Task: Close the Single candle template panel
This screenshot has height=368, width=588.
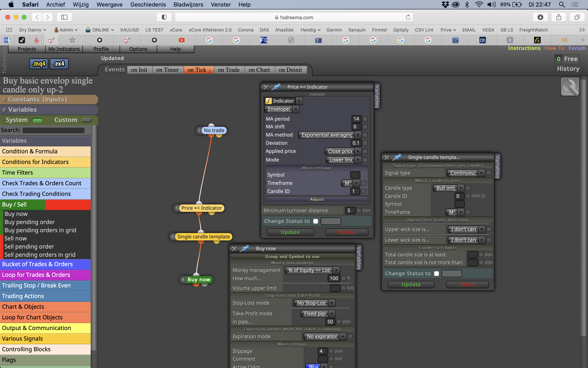Action: (386, 157)
